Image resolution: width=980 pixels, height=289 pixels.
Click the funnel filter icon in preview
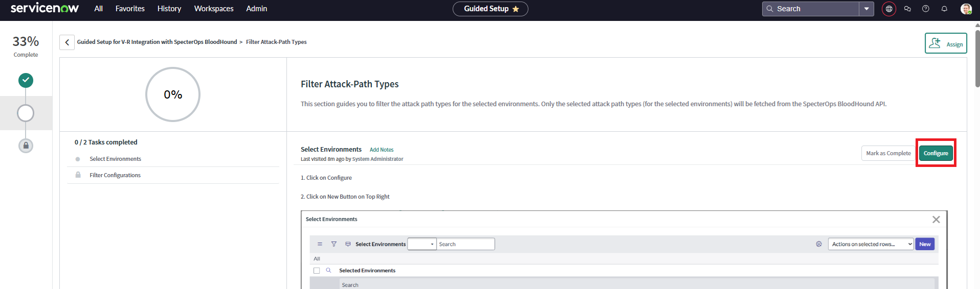[x=334, y=244]
